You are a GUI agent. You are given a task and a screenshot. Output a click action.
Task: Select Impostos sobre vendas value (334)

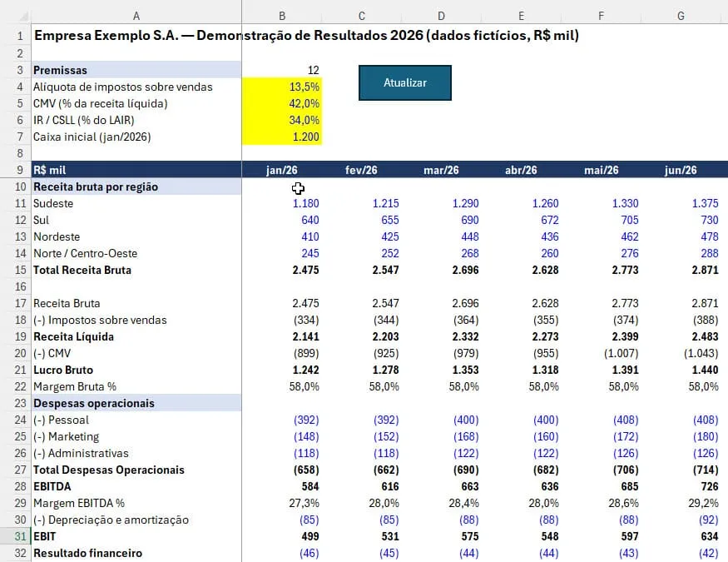[282, 320]
